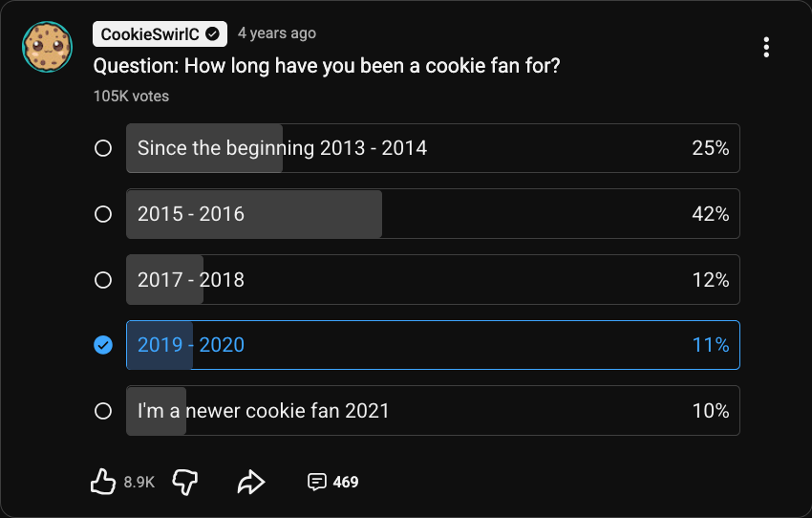The width and height of the screenshot is (812, 518).
Task: Click the verified checkmark badge
Action: [x=213, y=33]
